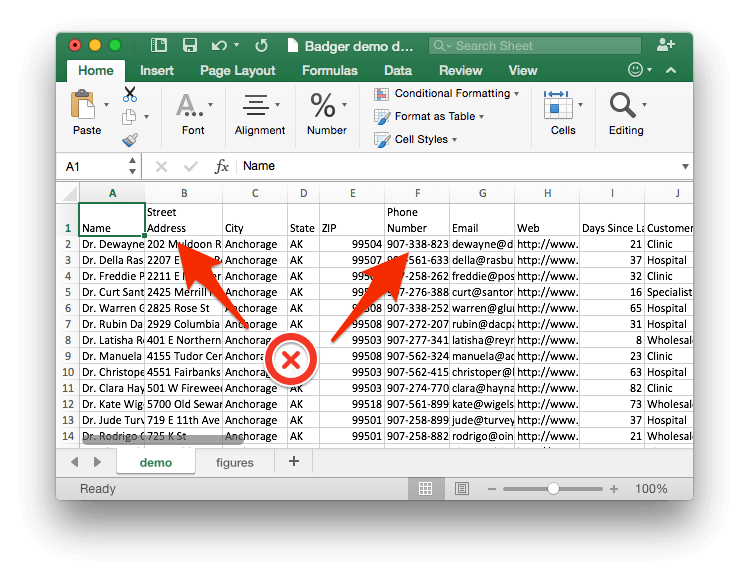Add a new sheet with the plus button
Screen dimensions: 749x580
pyautogui.click(x=294, y=461)
